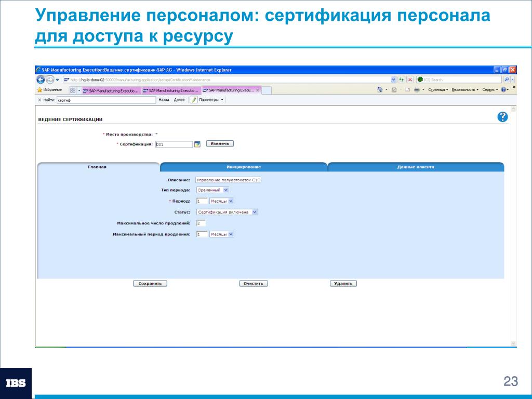Open the recent pages dropdown next to Forward
The width and height of the screenshot is (532, 399).
coord(57,79)
